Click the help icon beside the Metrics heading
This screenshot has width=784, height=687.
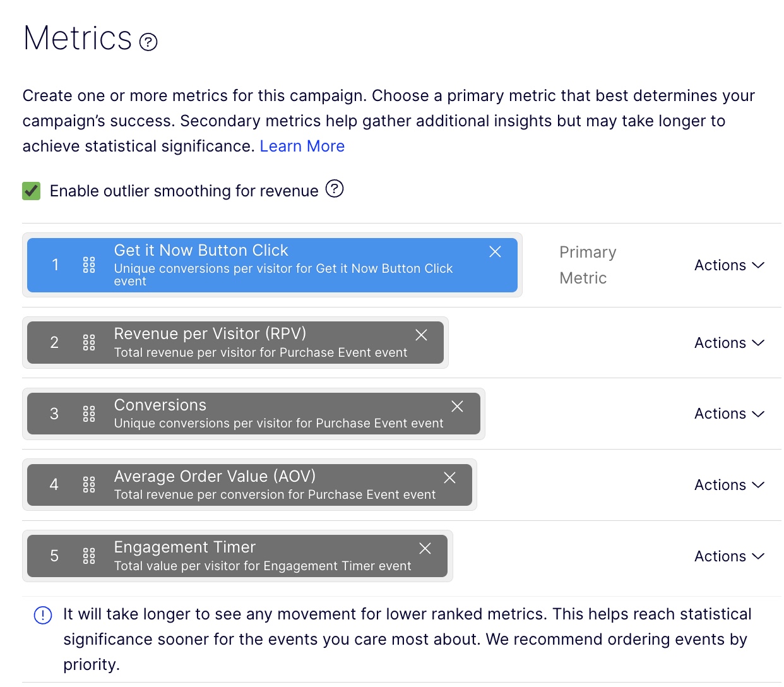[147, 42]
